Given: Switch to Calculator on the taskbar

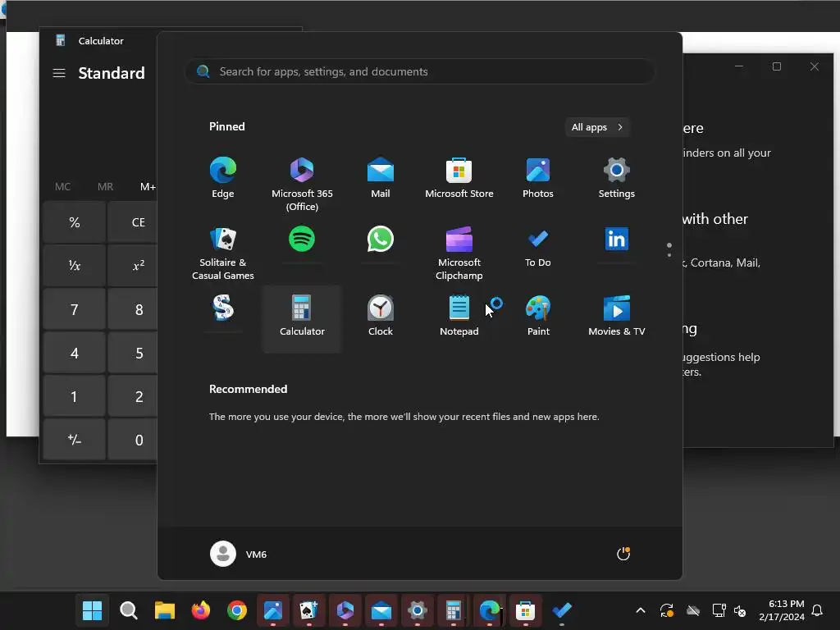Looking at the screenshot, I should [453, 610].
